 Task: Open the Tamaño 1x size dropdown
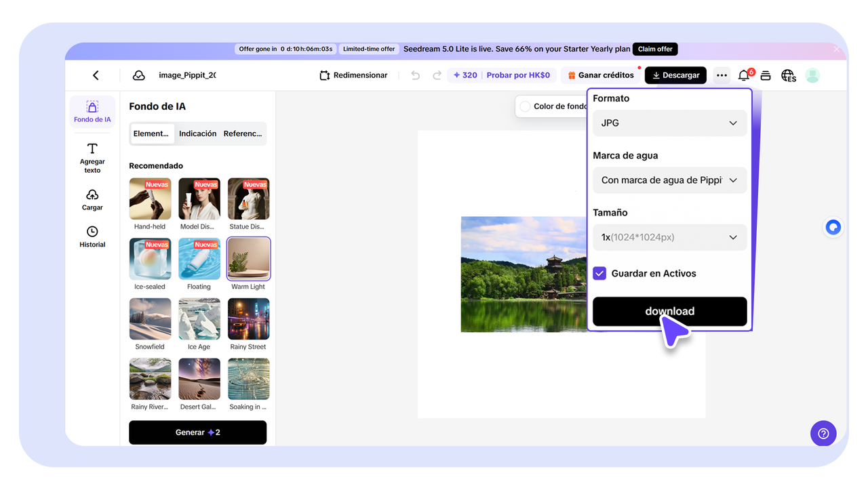(x=670, y=237)
